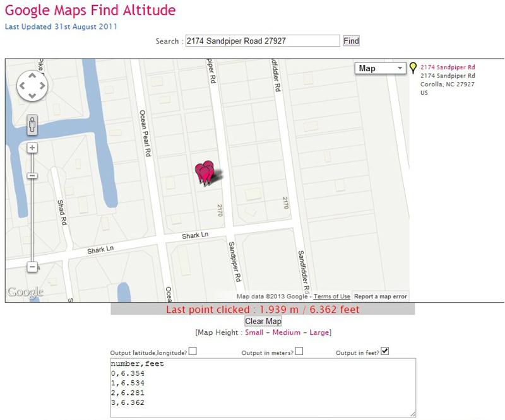
Task: Click in the Search address field
Action: click(263, 41)
